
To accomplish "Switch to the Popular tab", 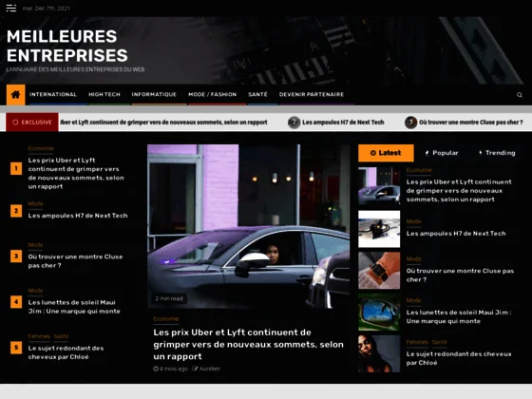I will click(x=442, y=153).
